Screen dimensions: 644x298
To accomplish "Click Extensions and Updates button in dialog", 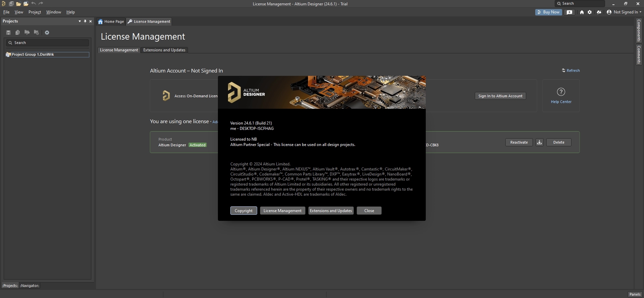I will coord(331,211).
